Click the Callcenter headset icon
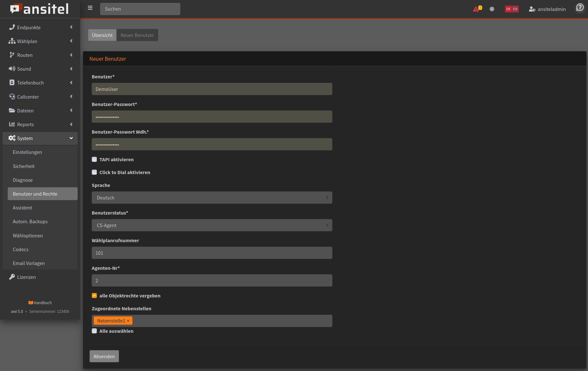This screenshot has width=588, height=371. 12,97
